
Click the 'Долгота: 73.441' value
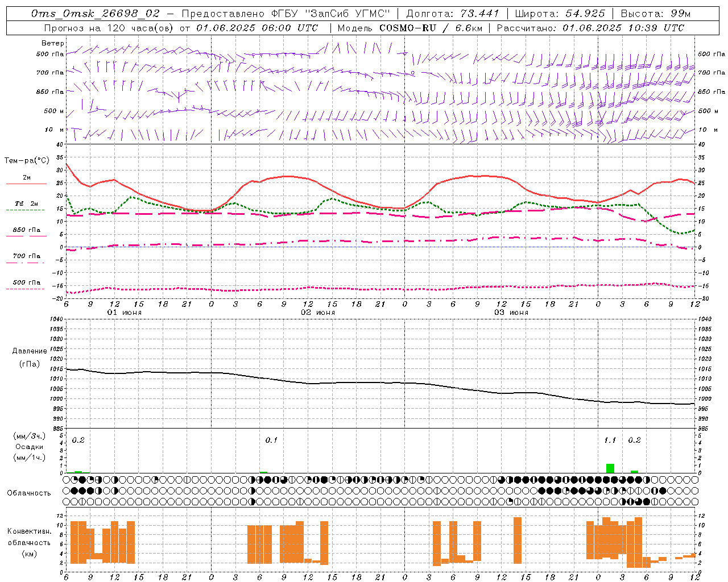click(x=453, y=14)
